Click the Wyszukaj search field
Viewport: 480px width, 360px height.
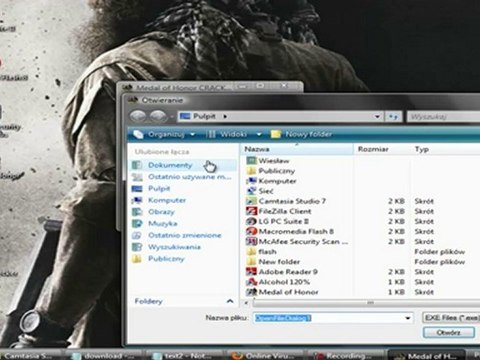click(443, 117)
